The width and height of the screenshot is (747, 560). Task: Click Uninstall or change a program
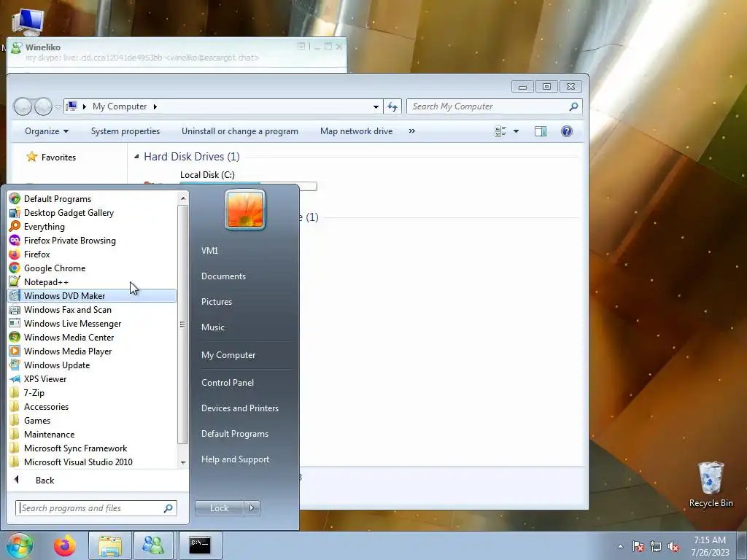click(x=239, y=131)
